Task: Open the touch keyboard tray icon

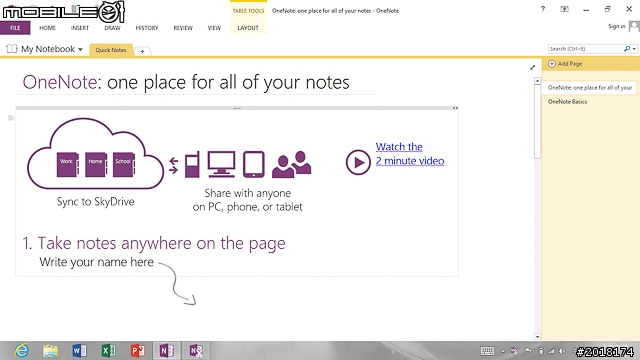Action: click(x=487, y=351)
